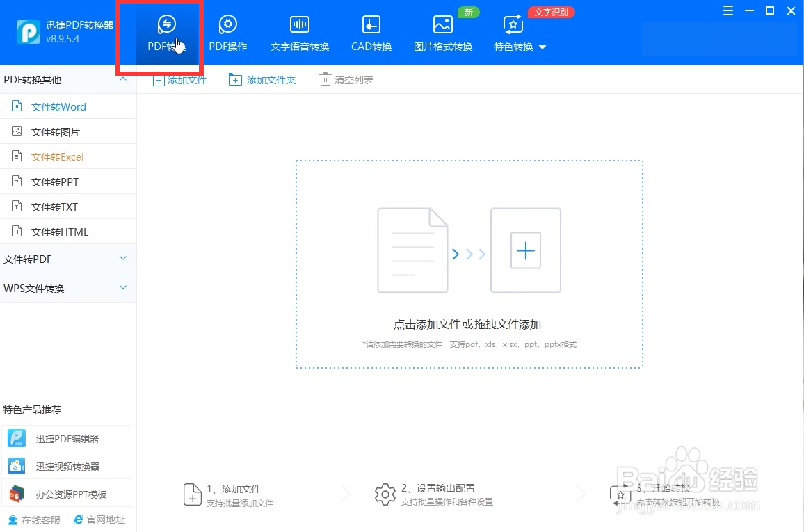Click the version v8.9.5.4 text

coord(63,39)
